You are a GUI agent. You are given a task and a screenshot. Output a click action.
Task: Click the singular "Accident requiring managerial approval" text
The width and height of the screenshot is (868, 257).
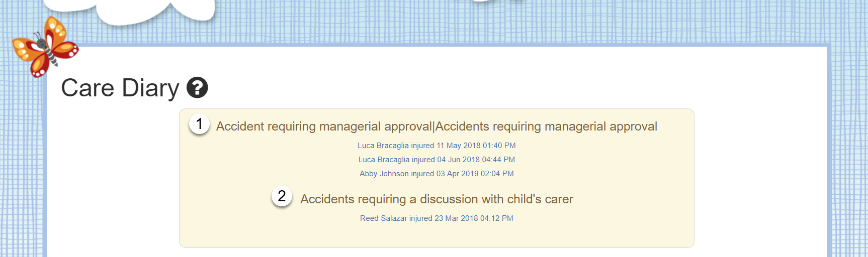[324, 126]
